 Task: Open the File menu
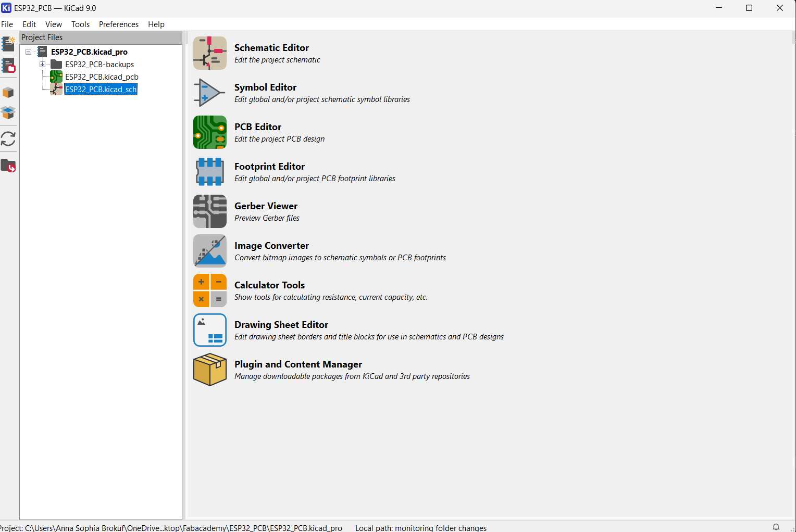pos(7,24)
